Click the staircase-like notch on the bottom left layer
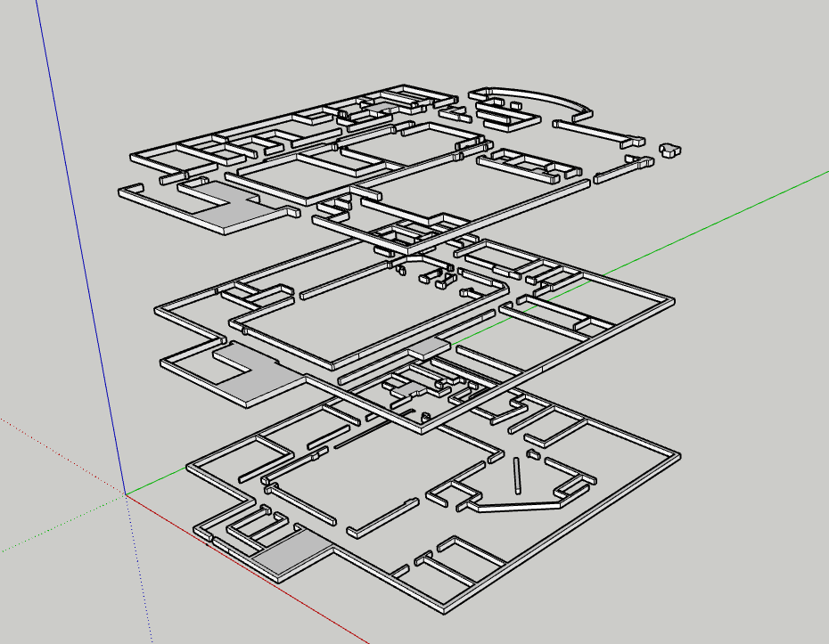Image resolution: width=829 pixels, height=644 pixels. 250,526
